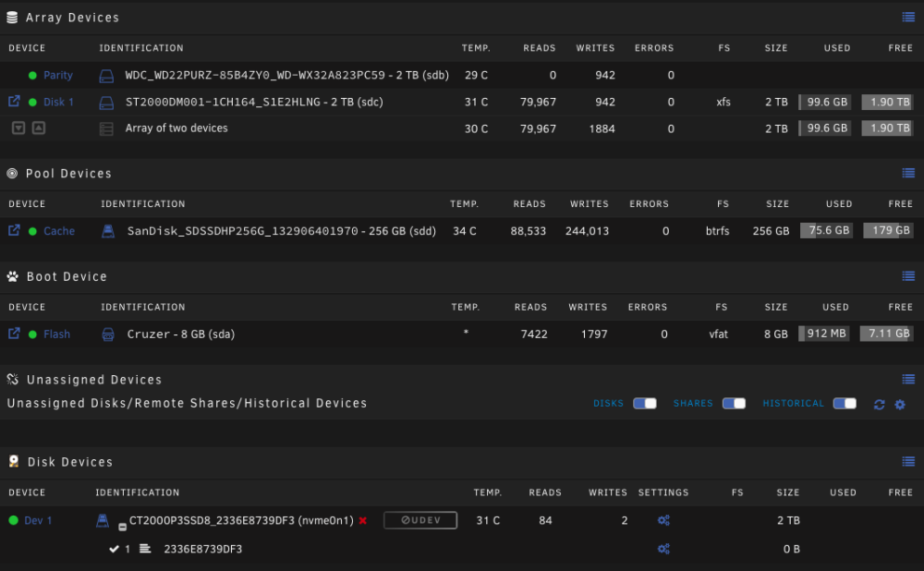Click Disk 1 free 1.90 TB bar
Viewport: 924px width, 571px height.
coord(887,102)
